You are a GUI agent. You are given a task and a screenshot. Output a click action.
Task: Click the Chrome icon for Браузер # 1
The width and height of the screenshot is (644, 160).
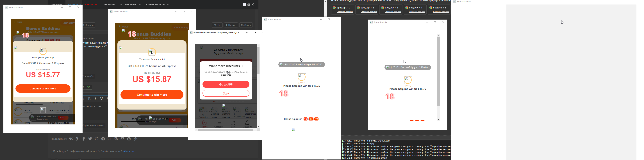tap(334, 8)
